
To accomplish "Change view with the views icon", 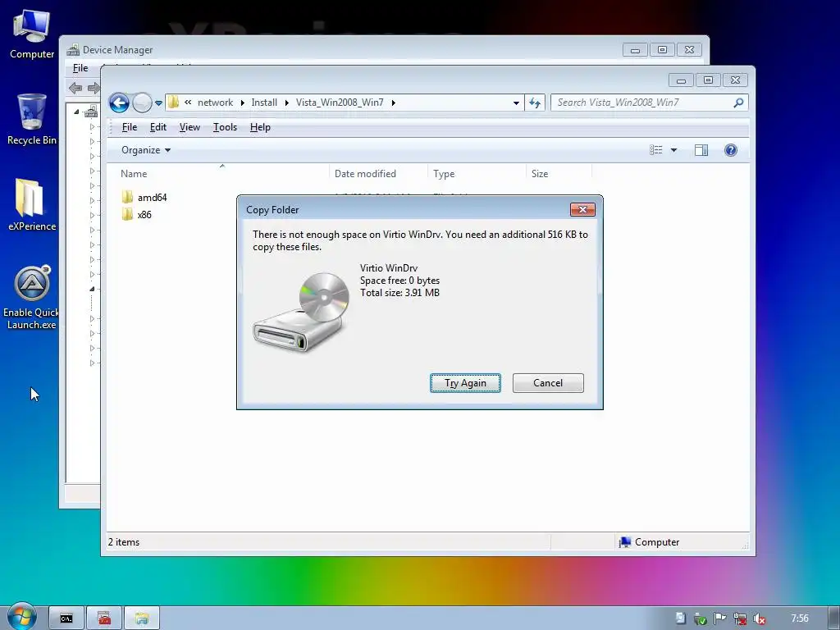I will (656, 150).
